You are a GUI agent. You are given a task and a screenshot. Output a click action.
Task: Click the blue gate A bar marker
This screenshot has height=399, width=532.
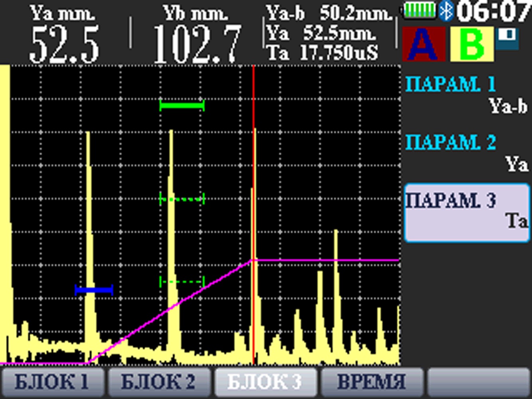coord(94,290)
